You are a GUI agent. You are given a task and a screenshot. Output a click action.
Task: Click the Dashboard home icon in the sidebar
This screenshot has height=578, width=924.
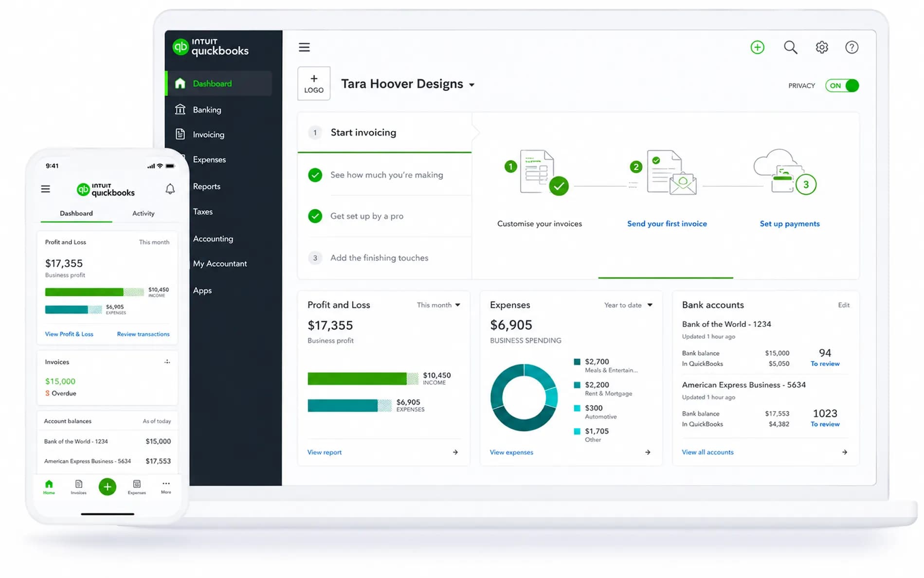click(x=180, y=83)
